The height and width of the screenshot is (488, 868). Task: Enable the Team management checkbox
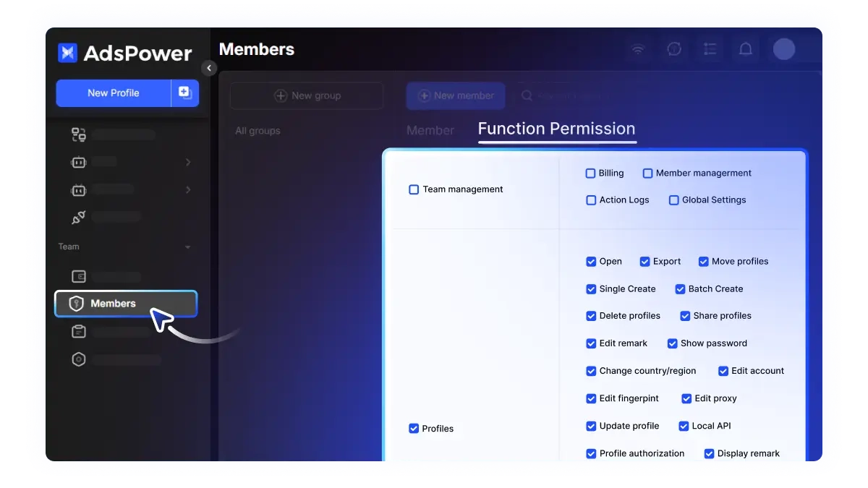click(x=414, y=189)
